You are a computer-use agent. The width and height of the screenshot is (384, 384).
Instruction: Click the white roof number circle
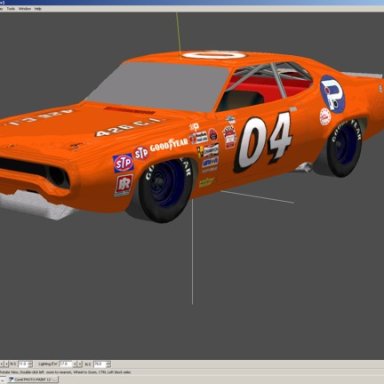[x=214, y=55]
